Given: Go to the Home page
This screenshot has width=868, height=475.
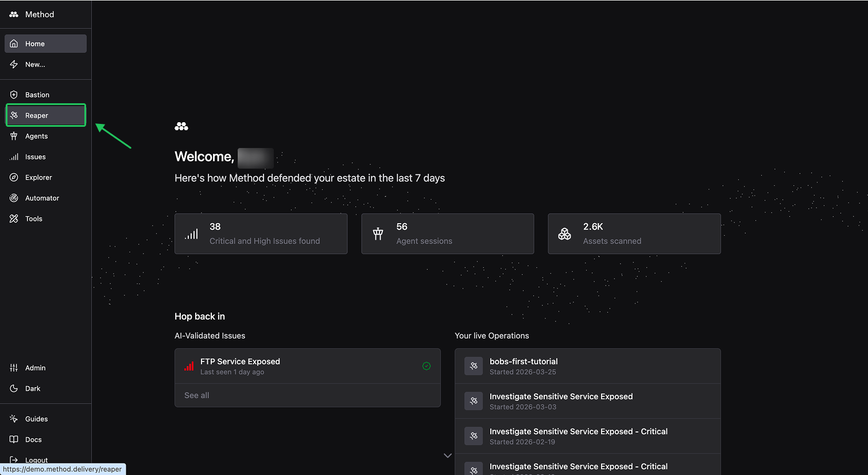Looking at the screenshot, I should (x=35, y=44).
